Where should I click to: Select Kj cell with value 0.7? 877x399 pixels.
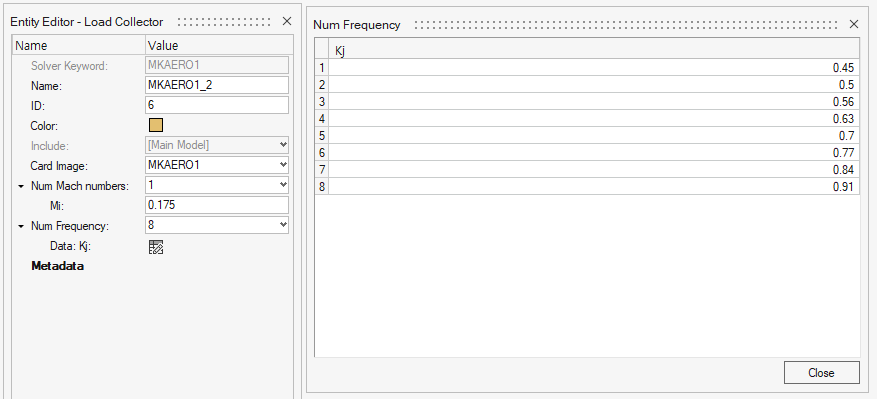point(594,135)
